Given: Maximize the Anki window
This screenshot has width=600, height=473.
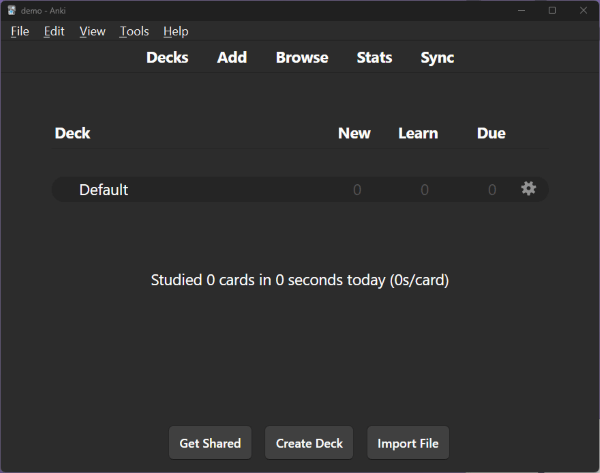Looking at the screenshot, I should (x=552, y=10).
